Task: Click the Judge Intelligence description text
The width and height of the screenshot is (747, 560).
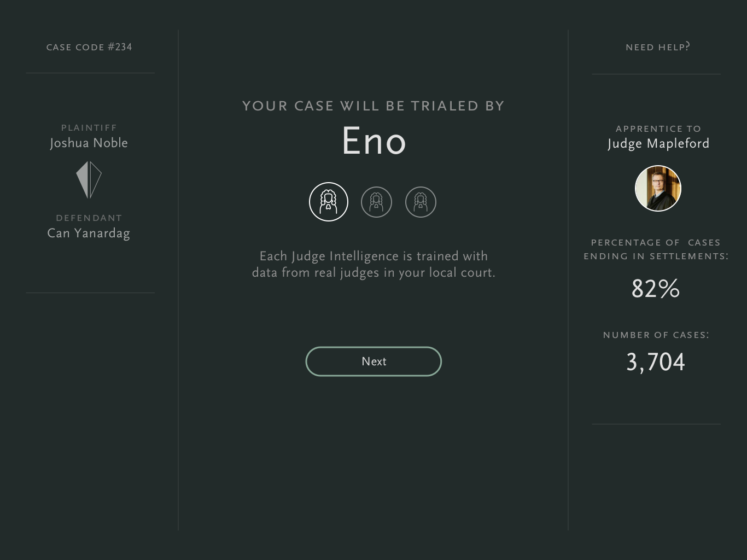Action: coord(373,264)
